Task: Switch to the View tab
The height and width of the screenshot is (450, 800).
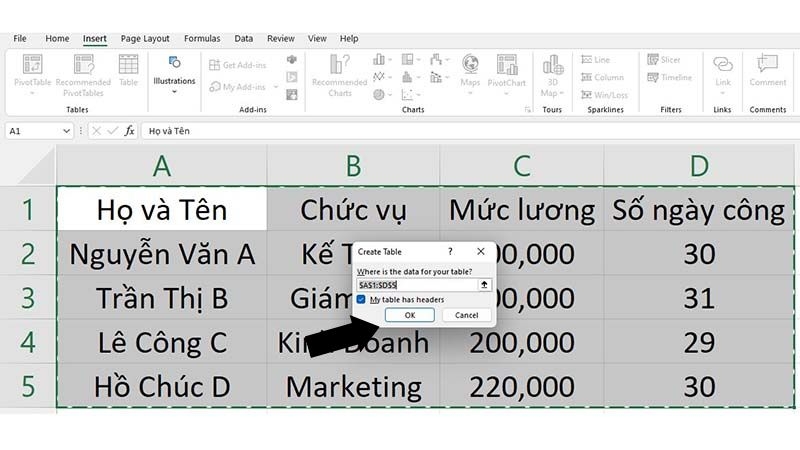Action: [317, 38]
